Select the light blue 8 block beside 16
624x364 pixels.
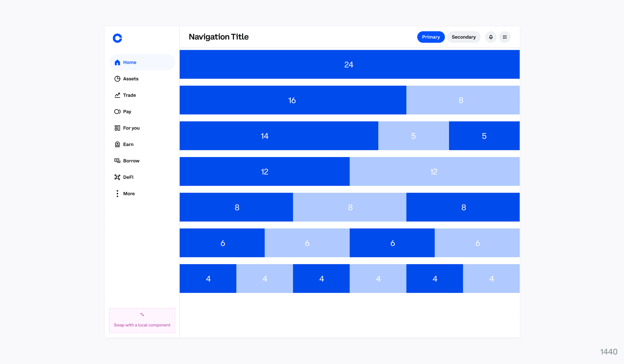[x=463, y=100]
